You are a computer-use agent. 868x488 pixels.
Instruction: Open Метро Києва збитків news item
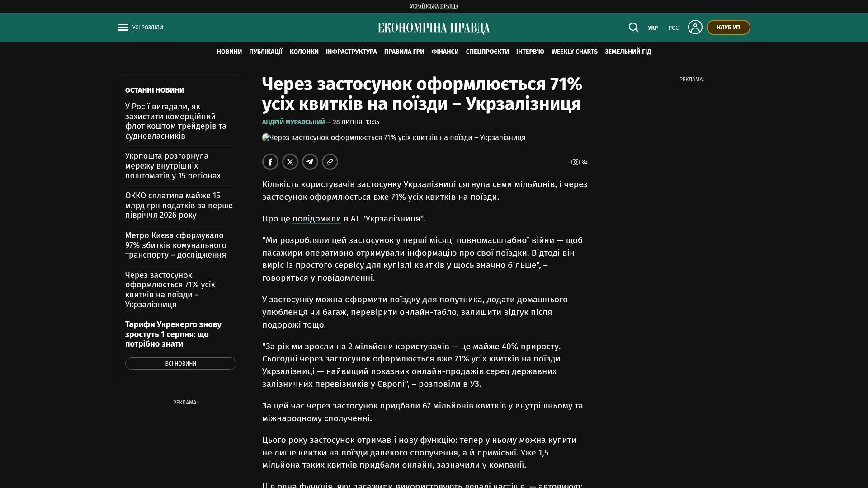(x=176, y=245)
